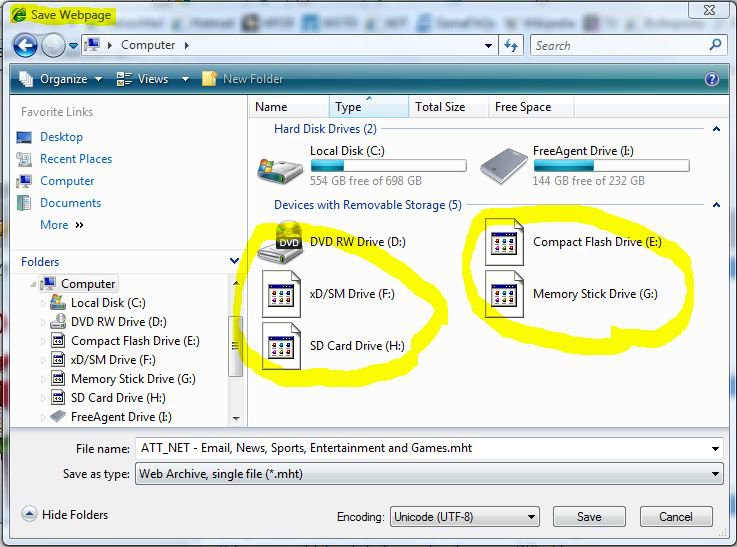Open the Views dropdown arrow
This screenshot has width=737, height=547.
tap(185, 79)
